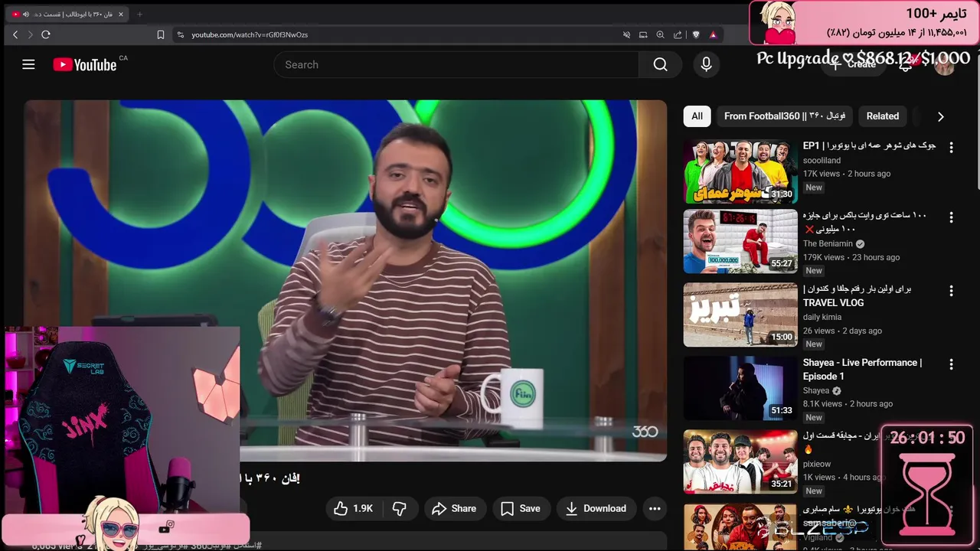
Task: Open options for EP1 video
Action: click(951, 147)
